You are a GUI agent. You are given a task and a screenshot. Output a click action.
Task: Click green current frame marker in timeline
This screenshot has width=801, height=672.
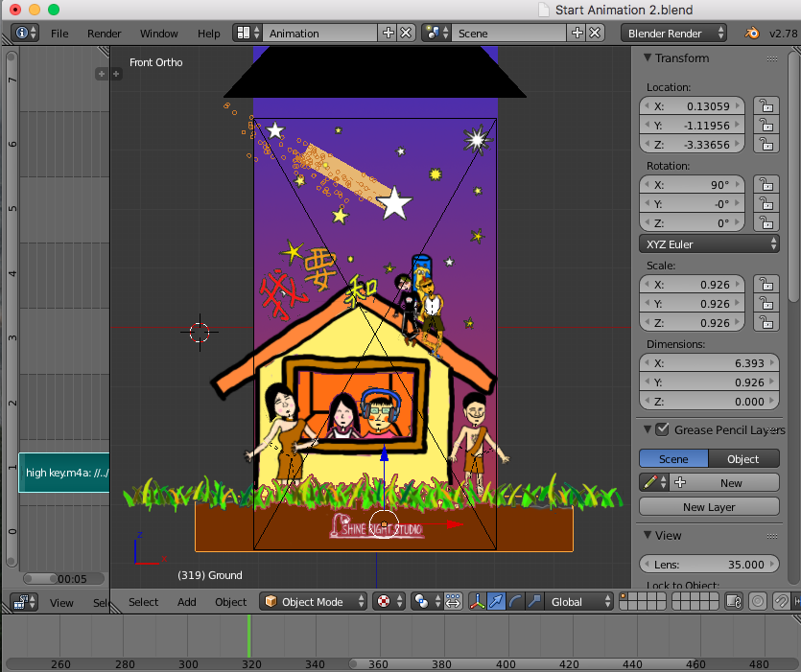pos(248,636)
